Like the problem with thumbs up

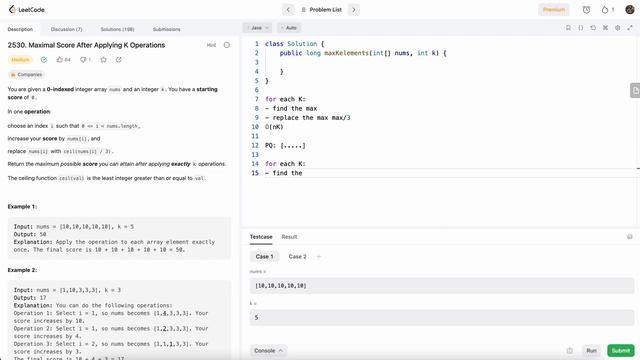click(x=63, y=60)
